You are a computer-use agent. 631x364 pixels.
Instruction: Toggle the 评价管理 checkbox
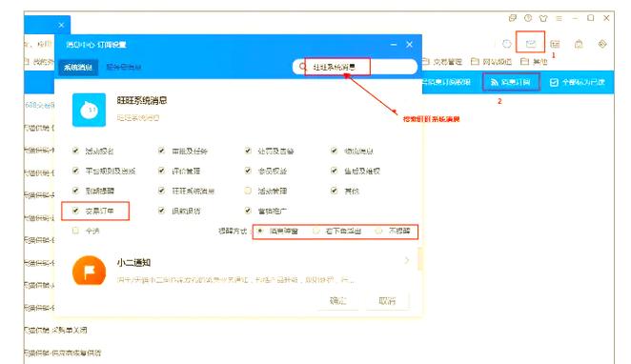[161, 171]
